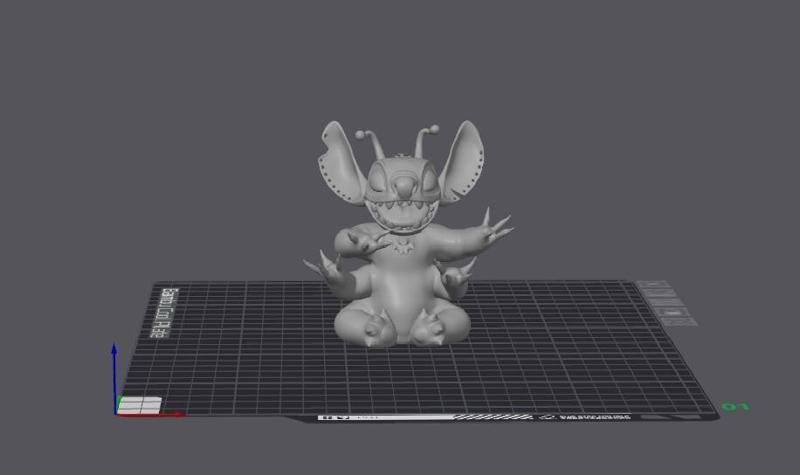Click the blue Z axis arrow of the origin gizmo

[115, 377]
